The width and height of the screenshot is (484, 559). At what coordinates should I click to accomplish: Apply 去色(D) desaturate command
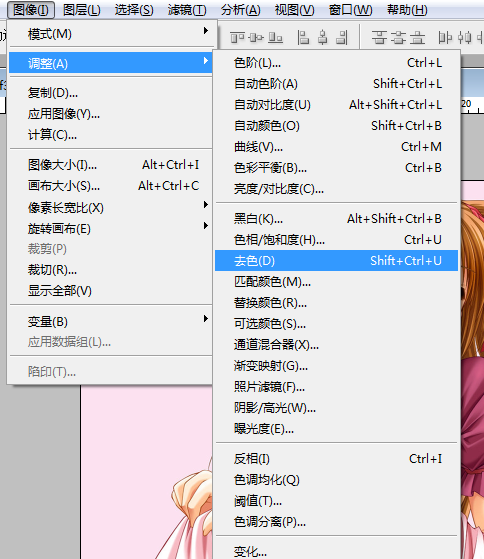coord(336,261)
